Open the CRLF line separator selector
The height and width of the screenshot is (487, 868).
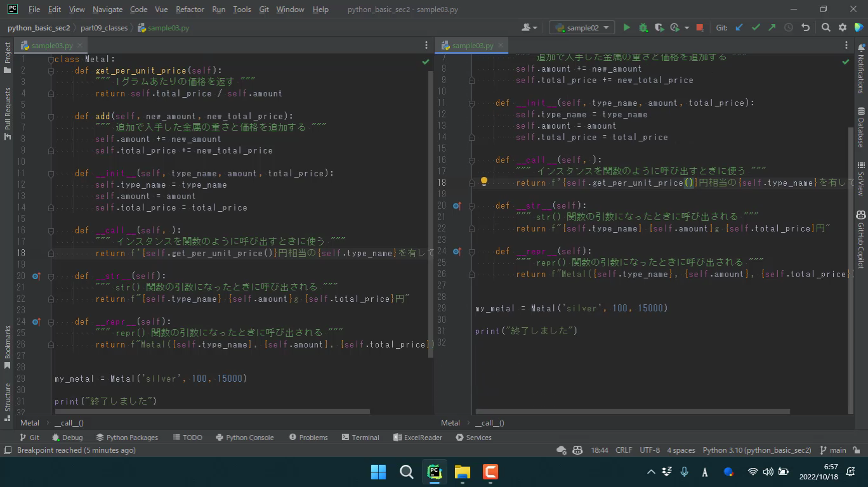click(x=623, y=450)
